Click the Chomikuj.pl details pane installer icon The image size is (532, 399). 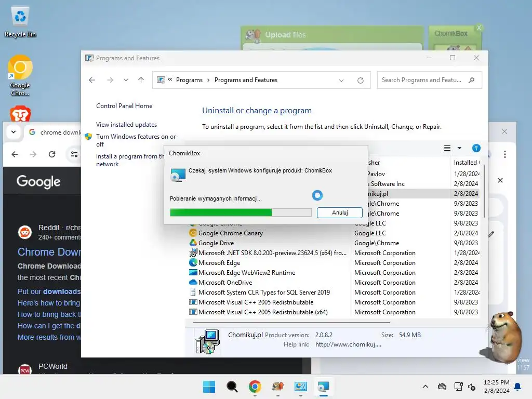click(x=207, y=341)
